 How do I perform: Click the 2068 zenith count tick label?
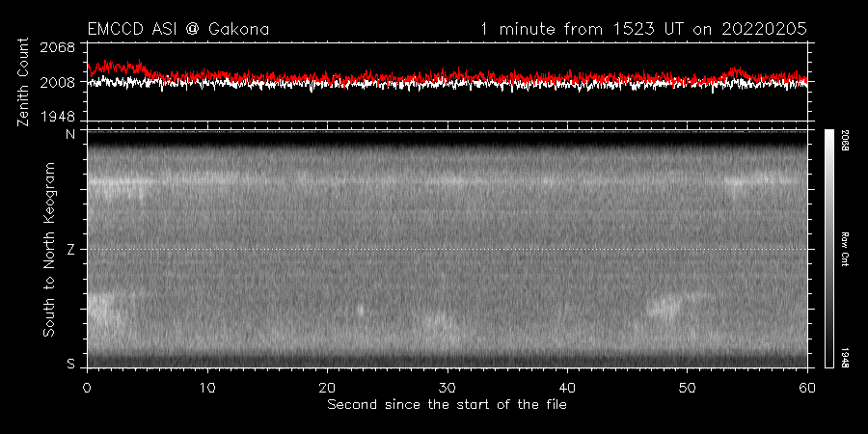tap(59, 47)
